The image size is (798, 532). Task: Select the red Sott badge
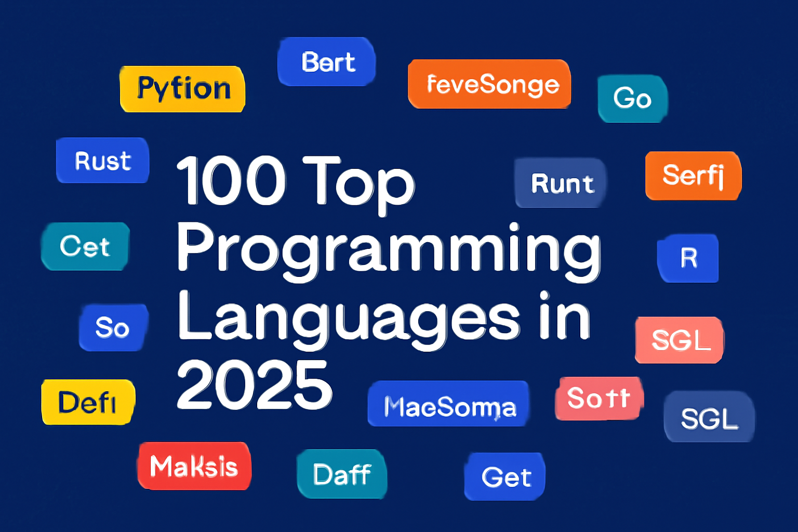pos(598,398)
